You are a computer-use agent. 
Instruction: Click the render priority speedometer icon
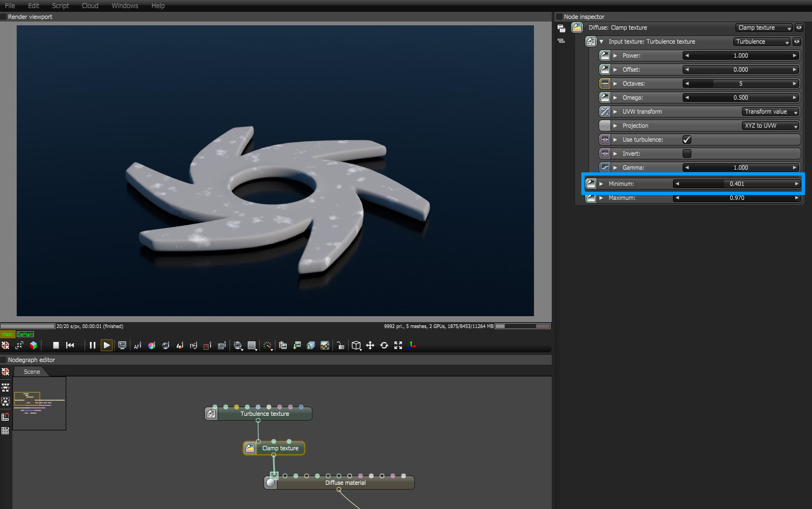pos(268,346)
